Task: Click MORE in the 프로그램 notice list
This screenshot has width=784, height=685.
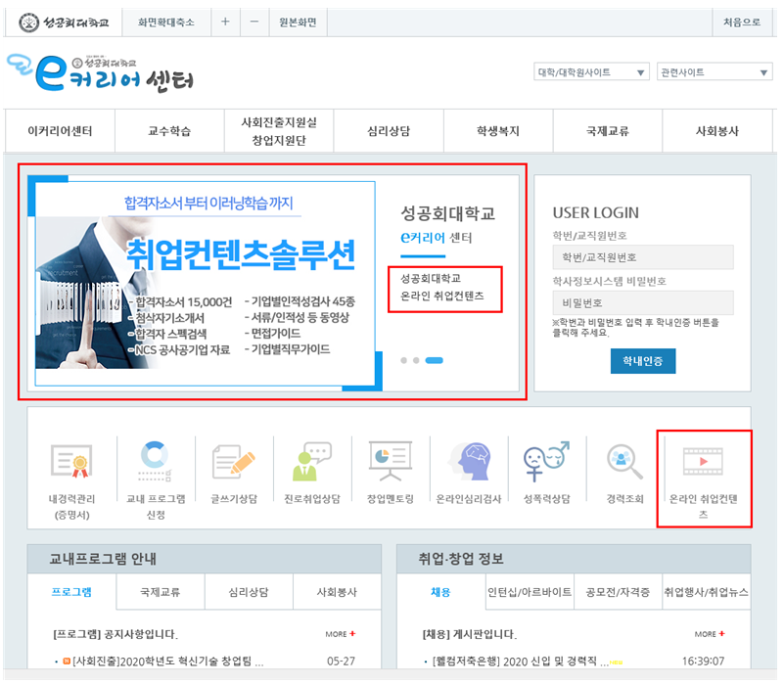Action: pos(336,634)
